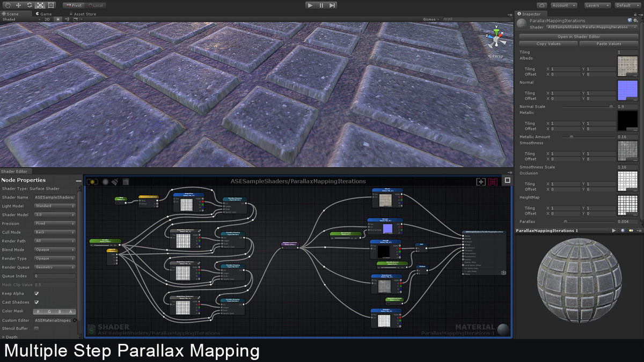Image resolution: width=644 pixels, height=362 pixels.
Task: Switch to the Game tab
Action: tap(45, 14)
